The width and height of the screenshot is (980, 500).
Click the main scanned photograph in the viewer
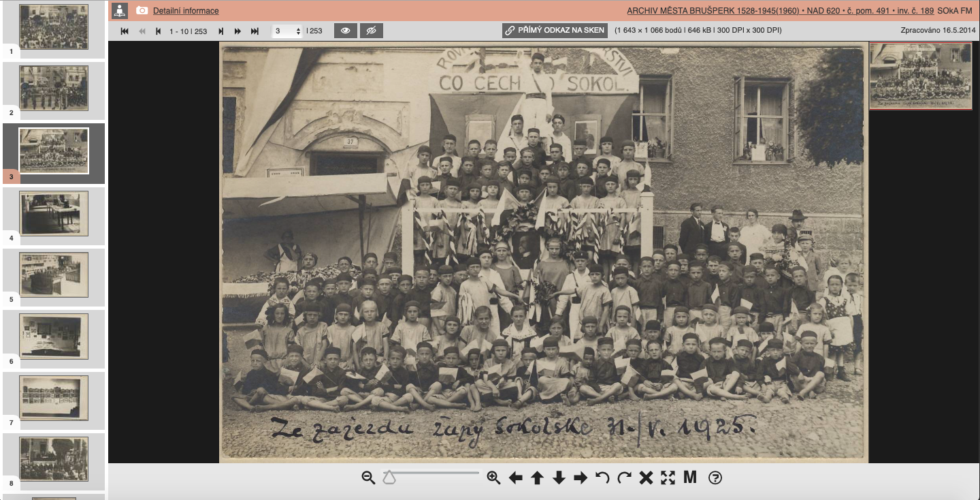(544, 253)
